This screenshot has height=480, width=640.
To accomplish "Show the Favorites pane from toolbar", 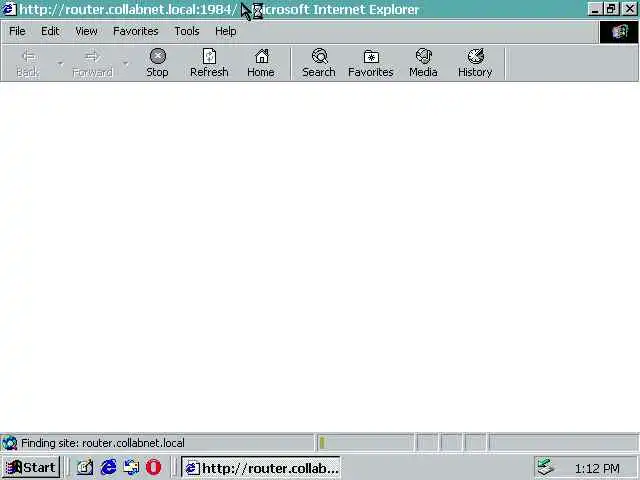I will (371, 63).
